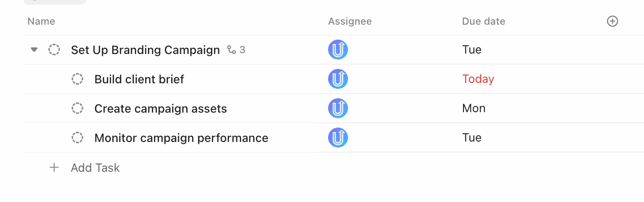The image size is (644, 202).
Task: Open the Create campaign assets task
Action: pos(161,109)
